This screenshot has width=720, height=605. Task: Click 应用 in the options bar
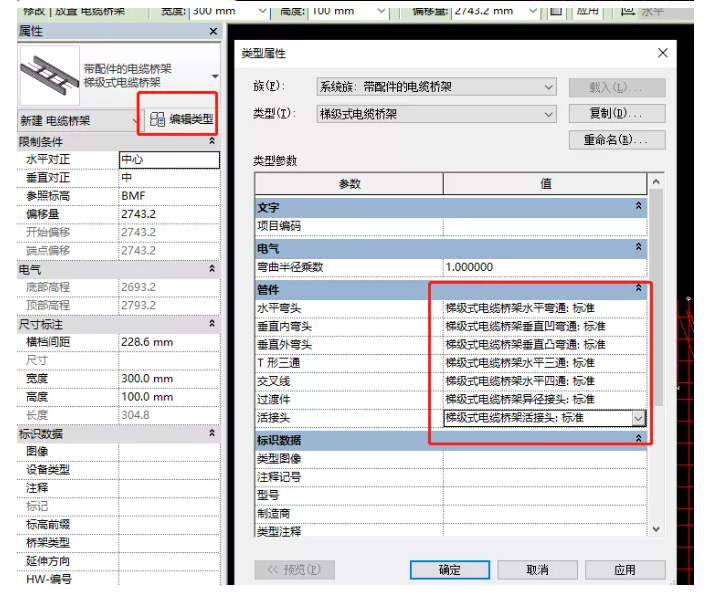tap(588, 11)
